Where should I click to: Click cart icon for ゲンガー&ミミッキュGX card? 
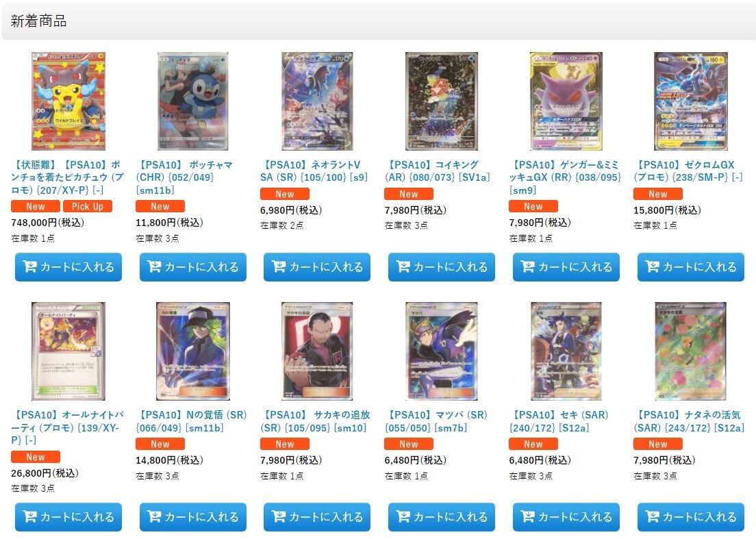528,266
